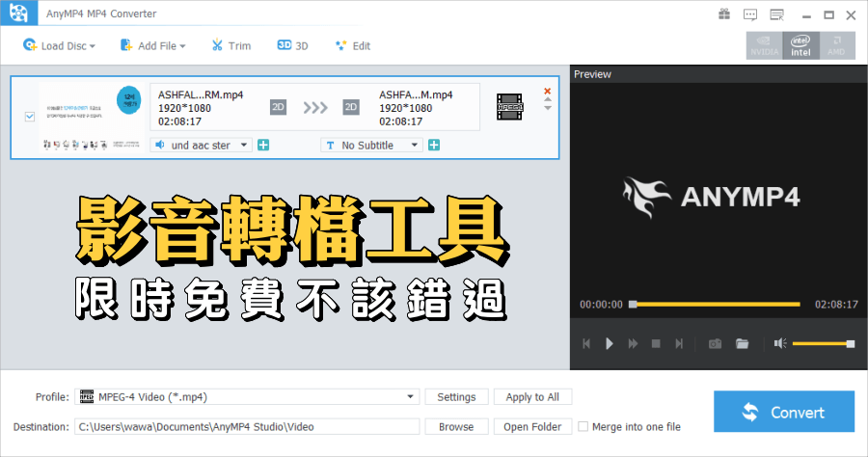Click the speaker icon in audio track box
Image resolution: width=868 pixels, height=457 pixels.
(x=160, y=145)
